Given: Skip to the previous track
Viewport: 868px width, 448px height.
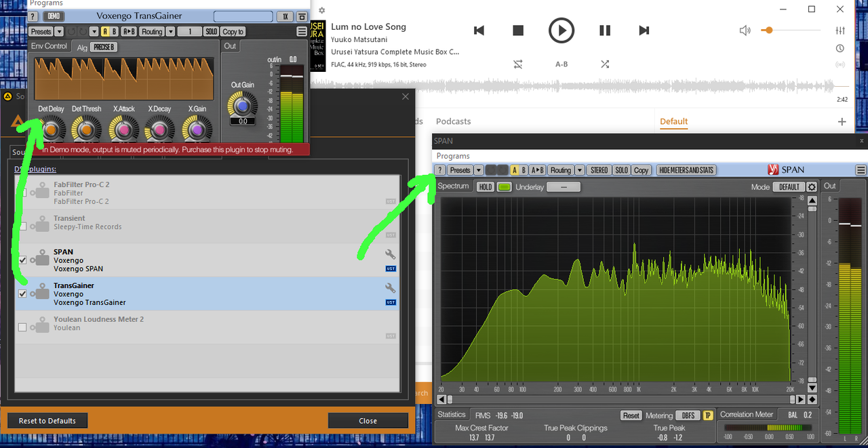Looking at the screenshot, I should (479, 30).
